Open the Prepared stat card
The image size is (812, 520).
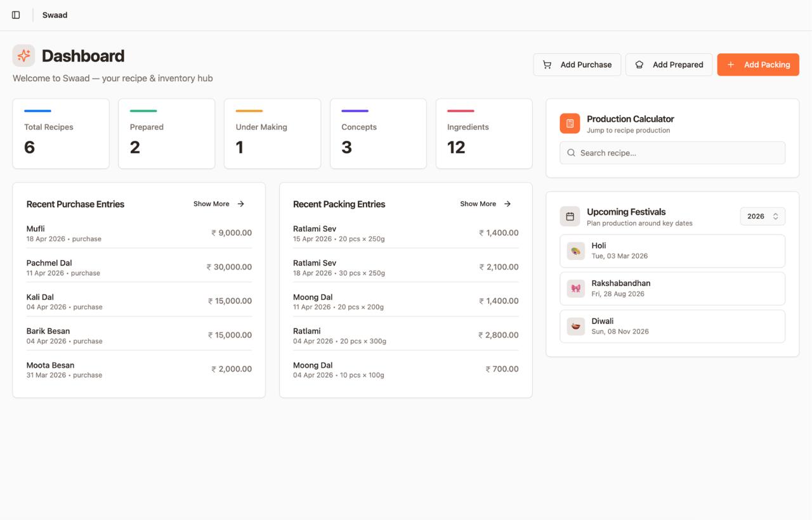(167, 134)
